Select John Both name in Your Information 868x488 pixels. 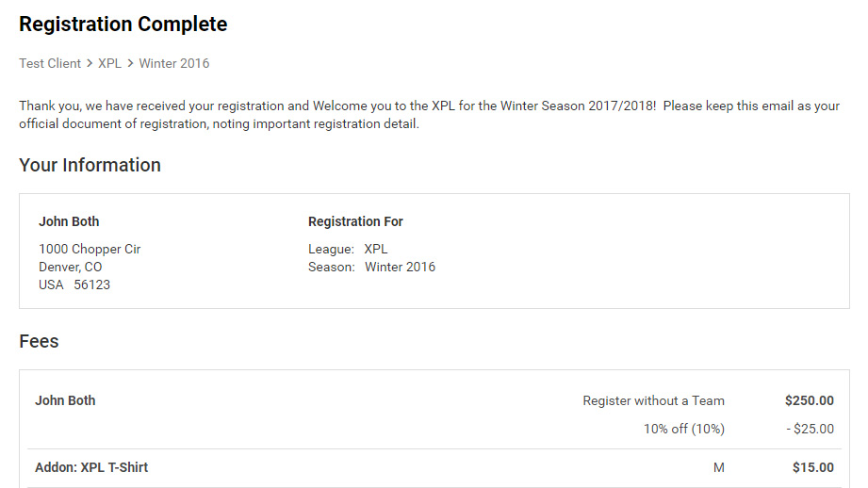pos(69,221)
